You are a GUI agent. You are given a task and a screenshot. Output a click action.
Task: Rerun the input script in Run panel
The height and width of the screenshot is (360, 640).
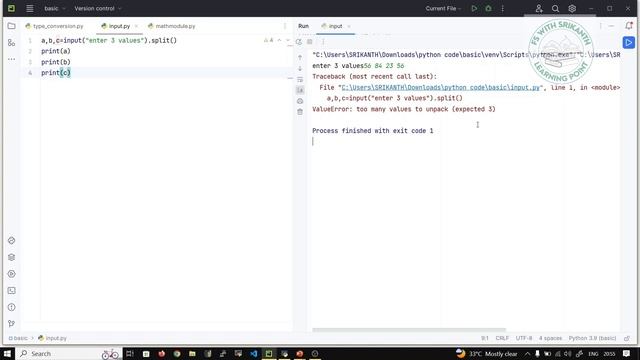coord(299,42)
